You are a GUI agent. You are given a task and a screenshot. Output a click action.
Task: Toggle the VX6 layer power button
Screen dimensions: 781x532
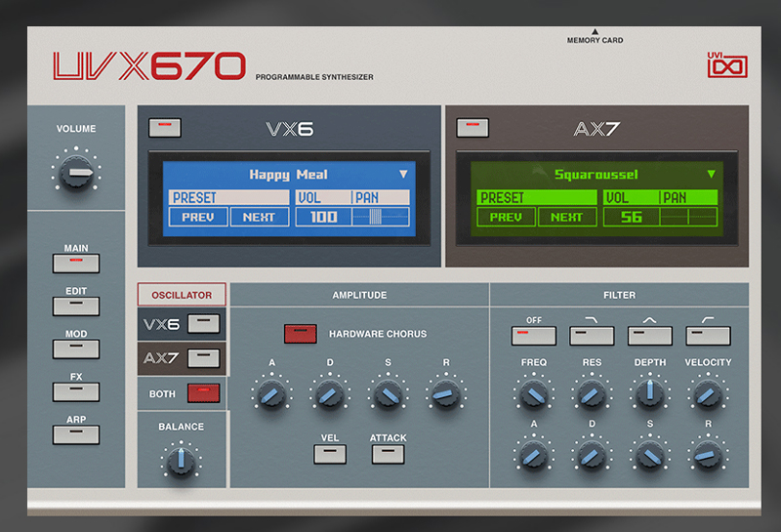165,128
